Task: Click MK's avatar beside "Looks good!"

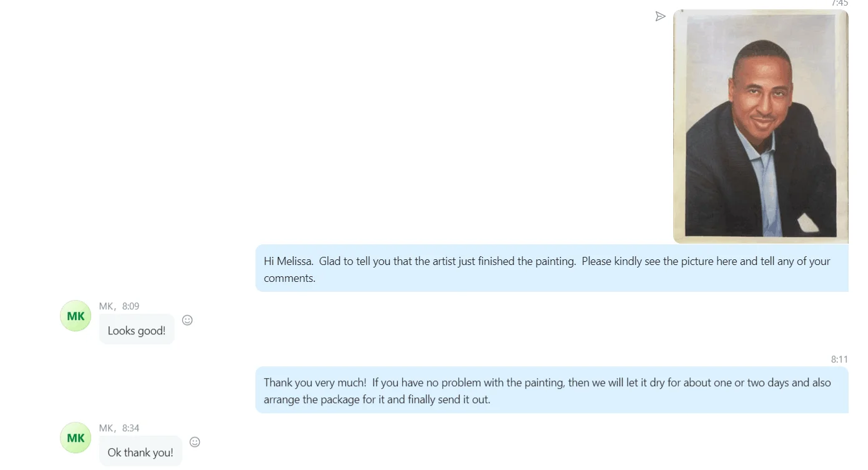Action: (x=76, y=316)
